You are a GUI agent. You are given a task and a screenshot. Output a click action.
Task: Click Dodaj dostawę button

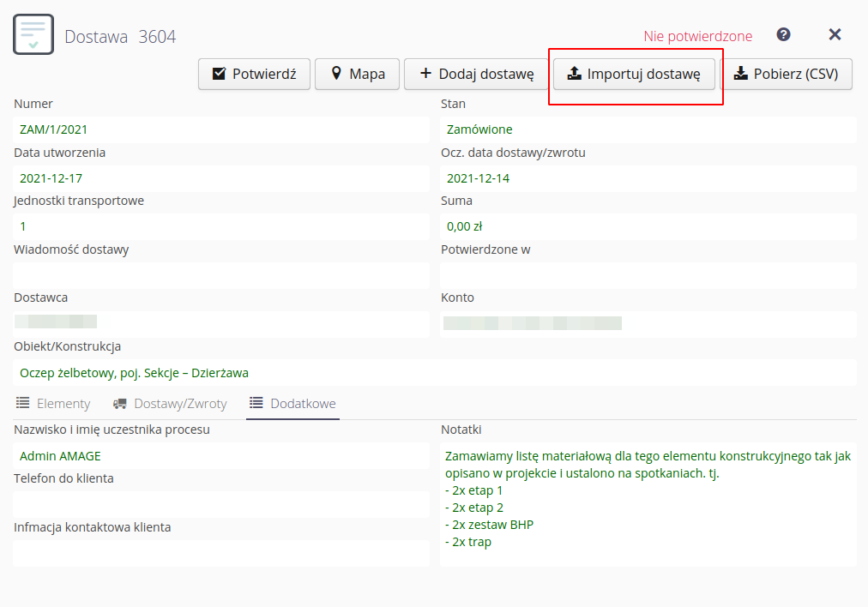[x=476, y=75]
